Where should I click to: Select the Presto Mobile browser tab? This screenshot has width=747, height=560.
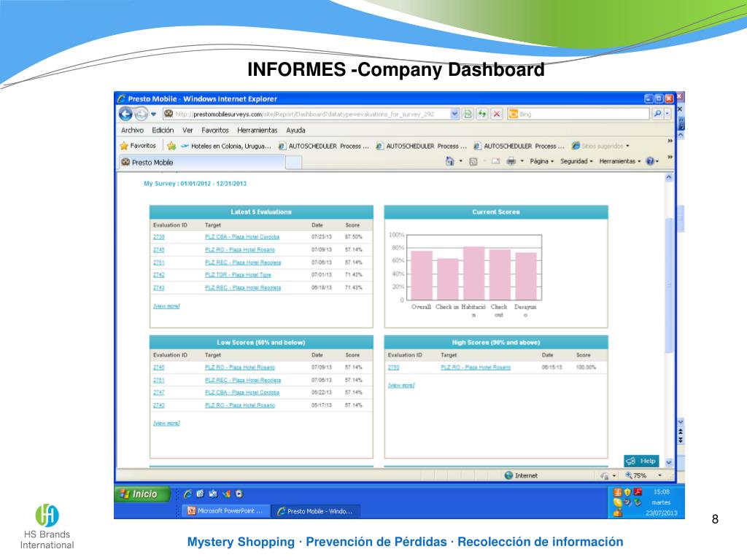point(203,163)
